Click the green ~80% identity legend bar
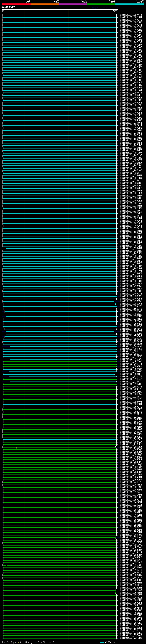 coord(101,4)
